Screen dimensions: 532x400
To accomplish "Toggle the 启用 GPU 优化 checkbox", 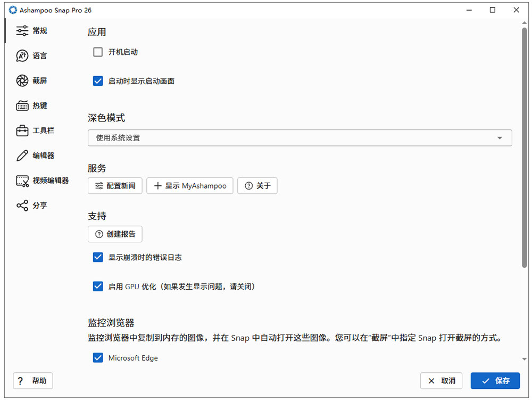I will 98,286.
